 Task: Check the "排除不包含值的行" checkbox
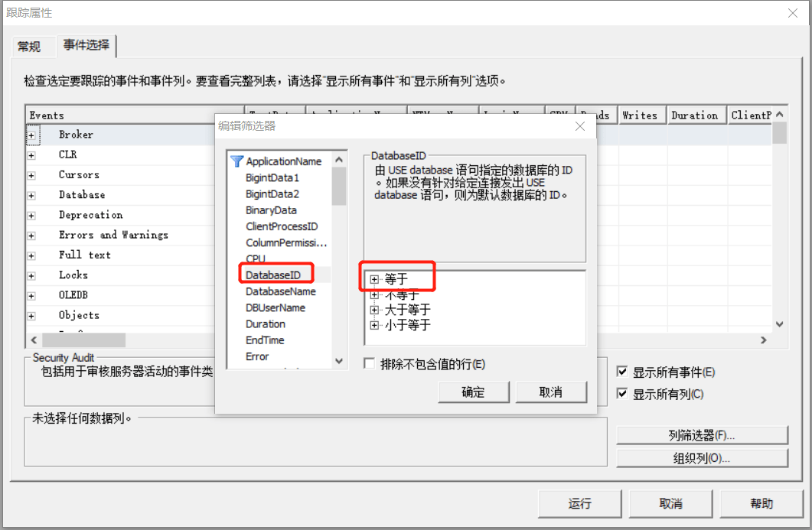point(370,363)
